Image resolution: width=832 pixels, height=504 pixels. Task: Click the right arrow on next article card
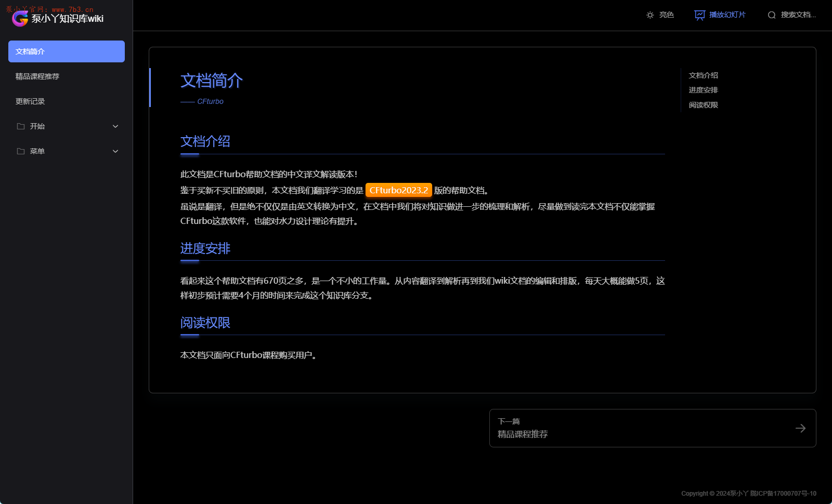pyautogui.click(x=800, y=428)
